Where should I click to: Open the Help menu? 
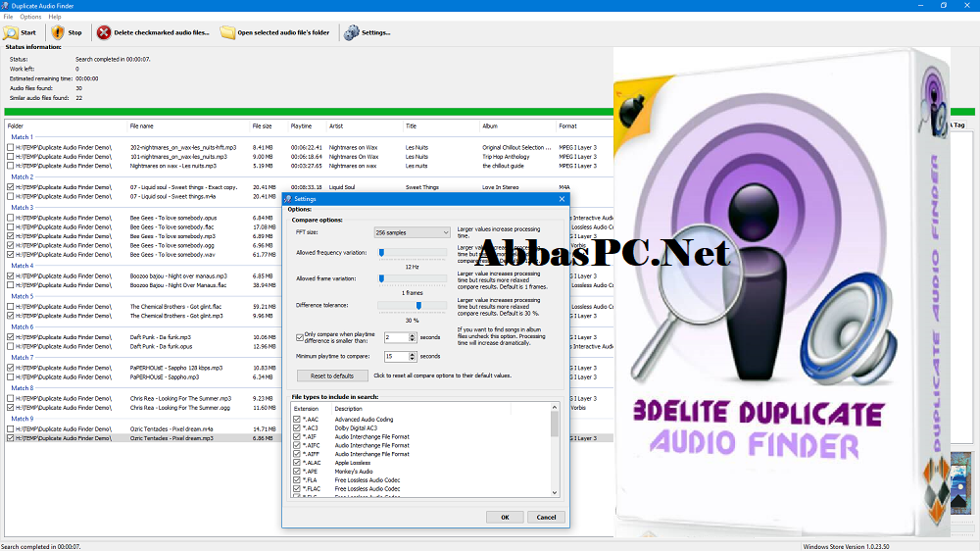pyautogui.click(x=55, y=17)
